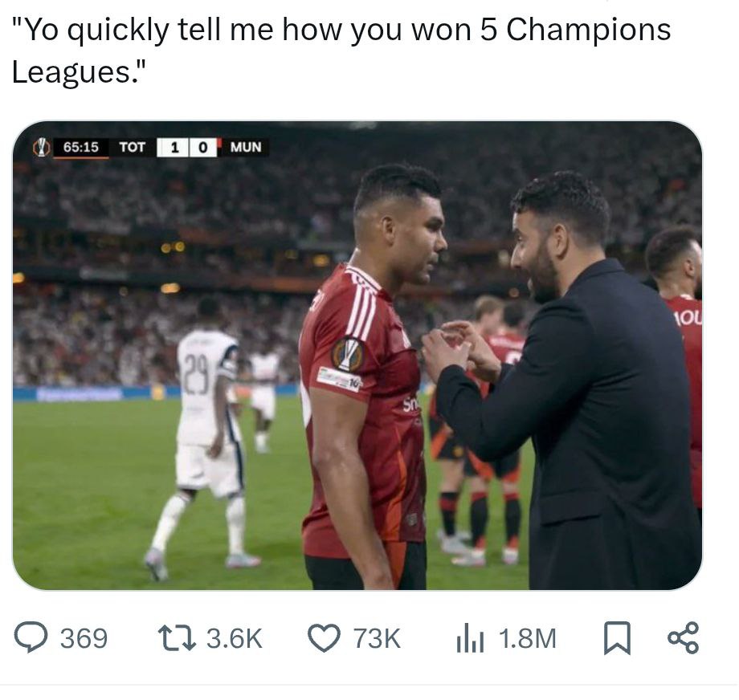
Task: Click the 369 reply count
Action: (x=84, y=638)
